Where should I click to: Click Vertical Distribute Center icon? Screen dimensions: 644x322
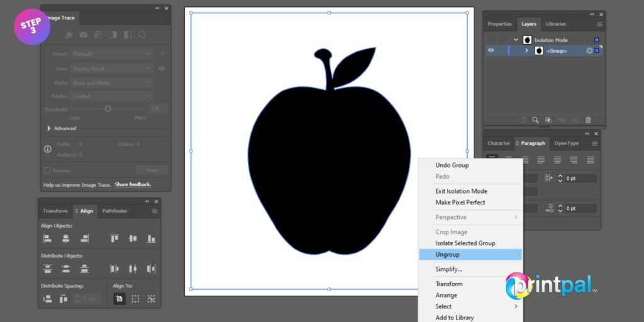[65, 269]
